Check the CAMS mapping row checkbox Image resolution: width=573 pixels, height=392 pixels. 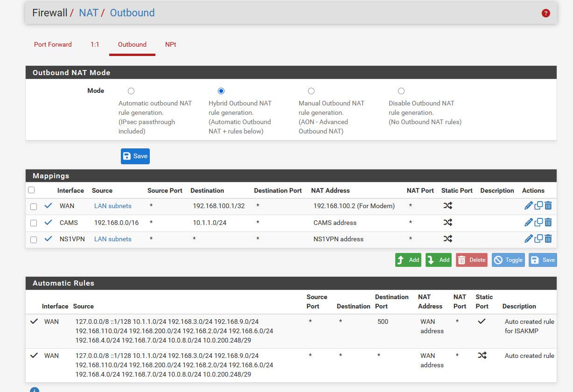34,223
